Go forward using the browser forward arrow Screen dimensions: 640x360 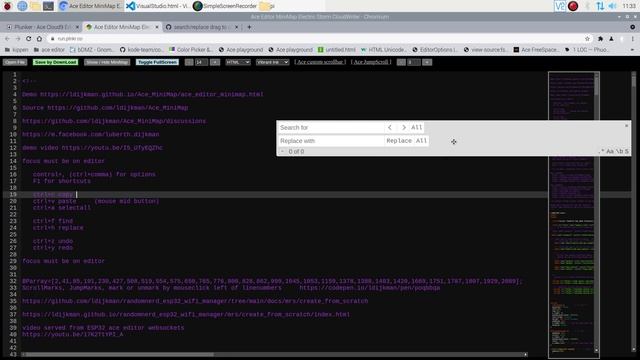(18, 38)
